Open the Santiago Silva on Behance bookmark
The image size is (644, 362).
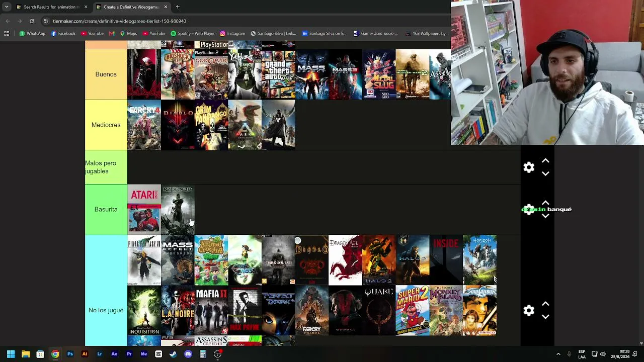point(324,34)
